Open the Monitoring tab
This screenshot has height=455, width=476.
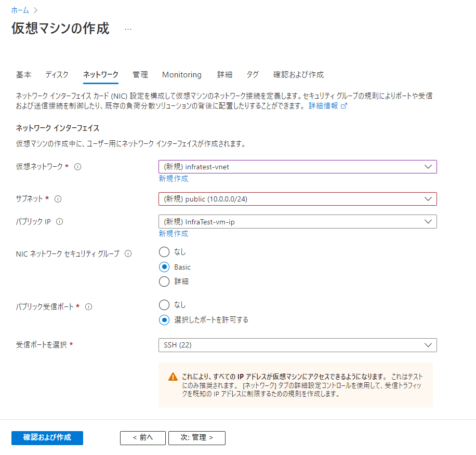point(182,75)
